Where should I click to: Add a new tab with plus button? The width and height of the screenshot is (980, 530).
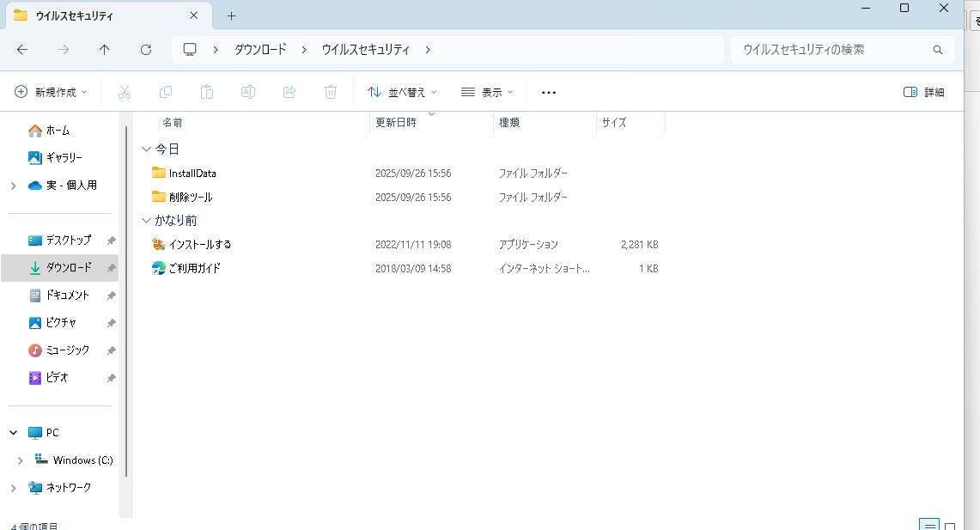tap(231, 15)
